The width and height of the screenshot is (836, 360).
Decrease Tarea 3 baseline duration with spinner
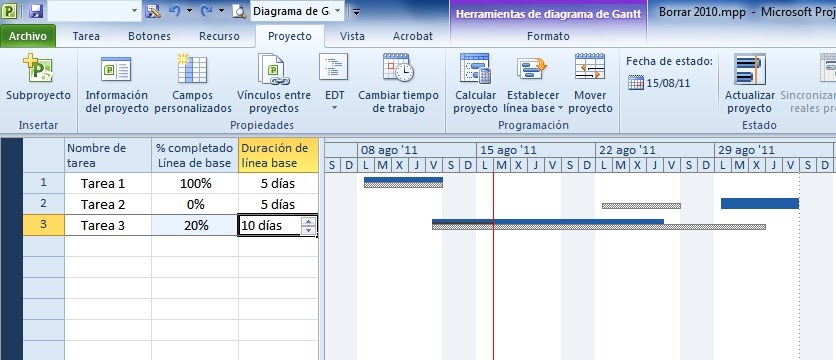(x=309, y=230)
